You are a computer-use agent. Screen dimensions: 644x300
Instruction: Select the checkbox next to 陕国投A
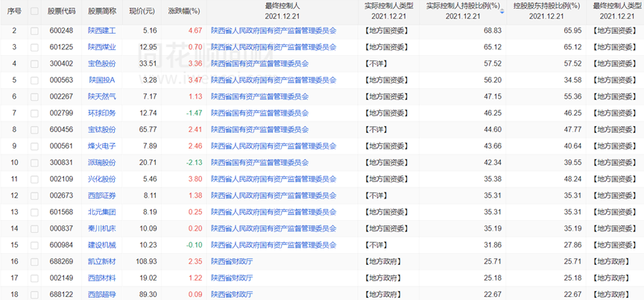point(34,80)
